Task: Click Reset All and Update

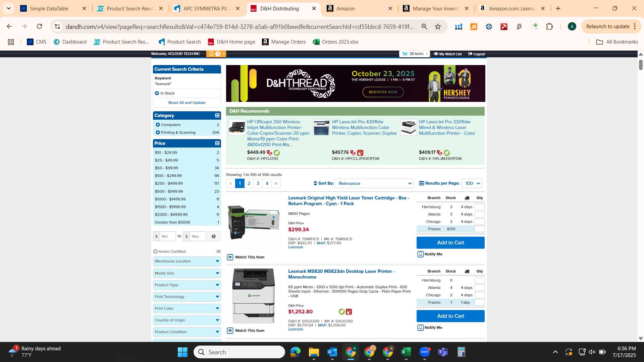Action: click(187, 103)
